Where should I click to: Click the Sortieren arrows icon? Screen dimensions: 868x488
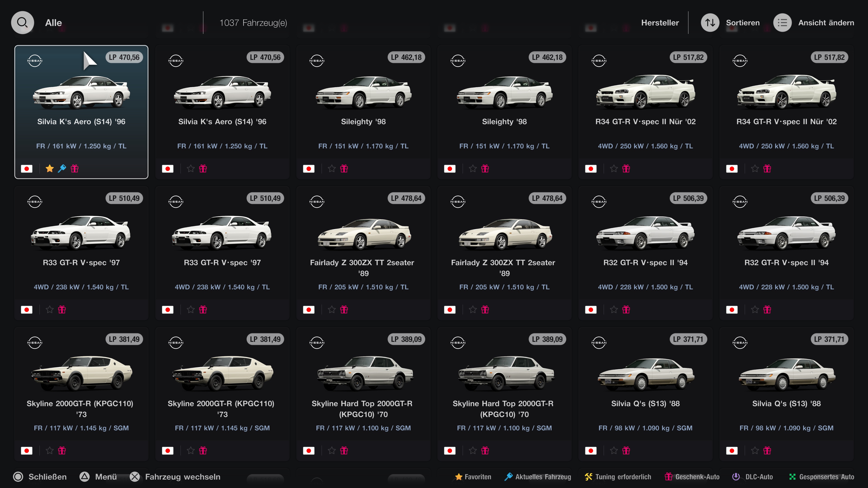click(710, 23)
